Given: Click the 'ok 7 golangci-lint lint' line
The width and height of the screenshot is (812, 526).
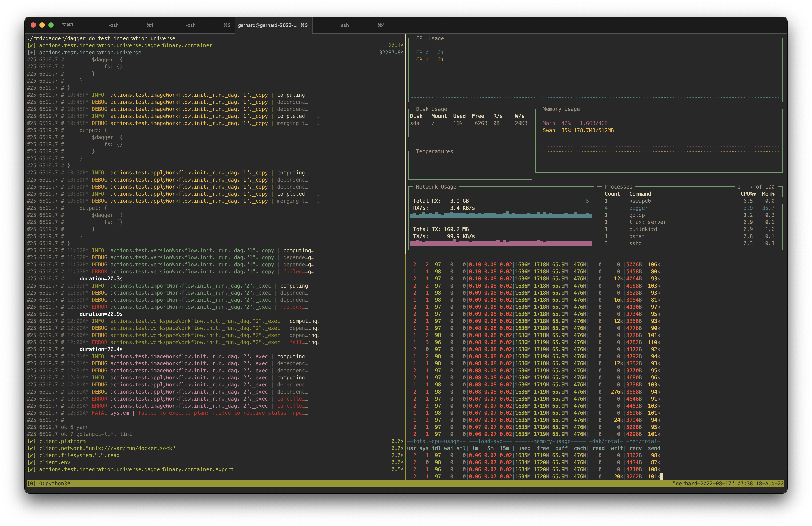Looking at the screenshot, I should pyautogui.click(x=79, y=434).
